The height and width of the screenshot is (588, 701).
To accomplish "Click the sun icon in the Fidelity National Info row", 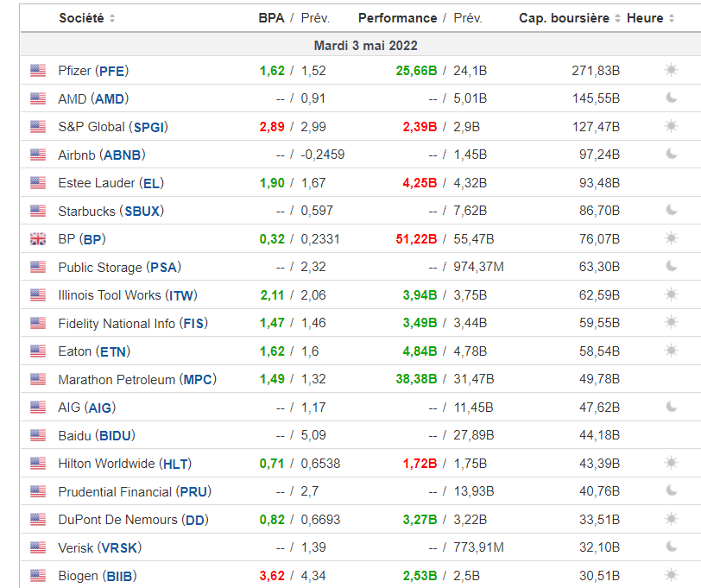I will tap(671, 323).
